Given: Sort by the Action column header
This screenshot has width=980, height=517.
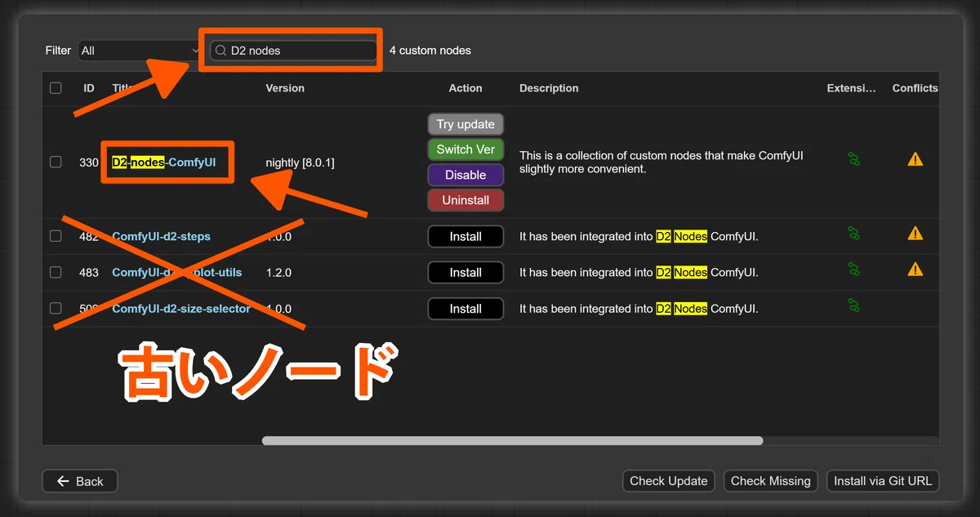Looking at the screenshot, I should tap(465, 88).
